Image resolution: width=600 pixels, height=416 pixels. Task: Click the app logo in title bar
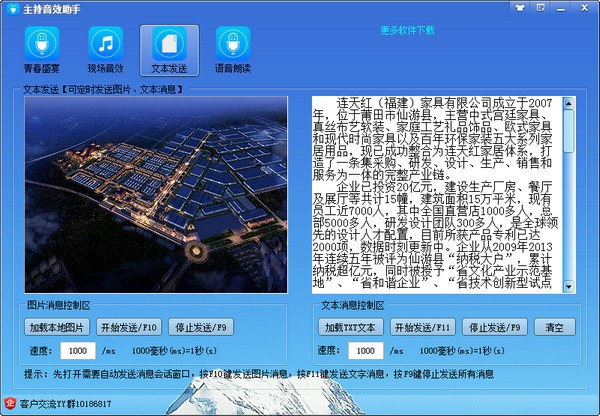[x=10, y=9]
